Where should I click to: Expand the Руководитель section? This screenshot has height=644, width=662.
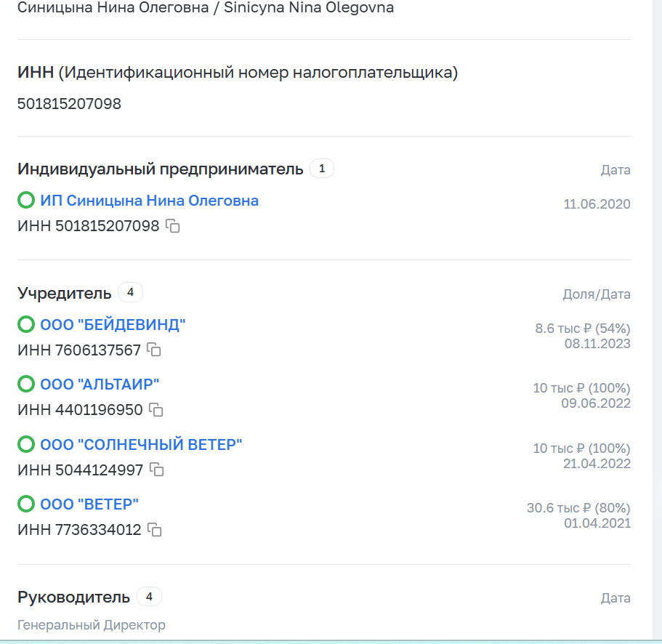click(73, 596)
